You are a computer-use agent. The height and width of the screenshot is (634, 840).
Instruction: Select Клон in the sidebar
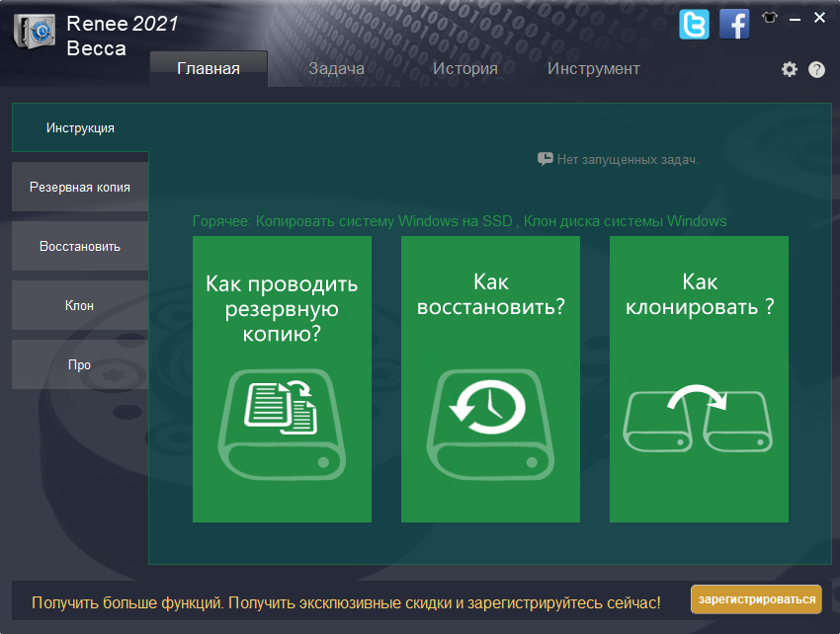click(x=80, y=305)
